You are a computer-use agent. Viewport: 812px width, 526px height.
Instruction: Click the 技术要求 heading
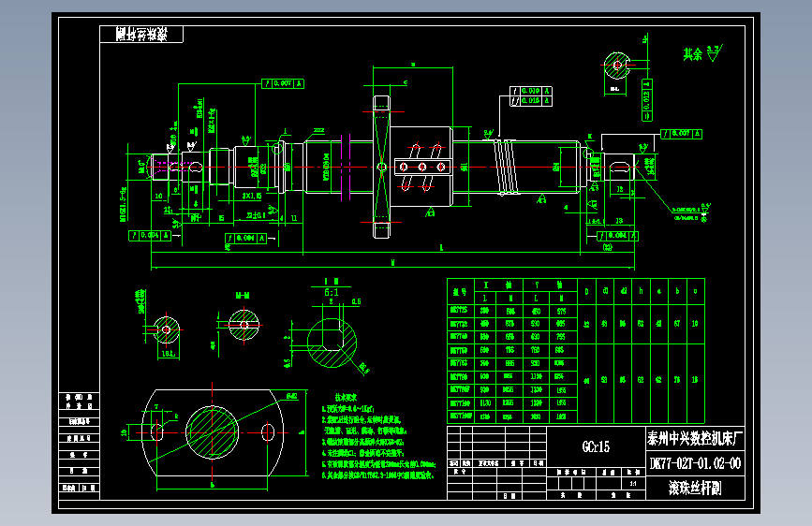point(346,398)
